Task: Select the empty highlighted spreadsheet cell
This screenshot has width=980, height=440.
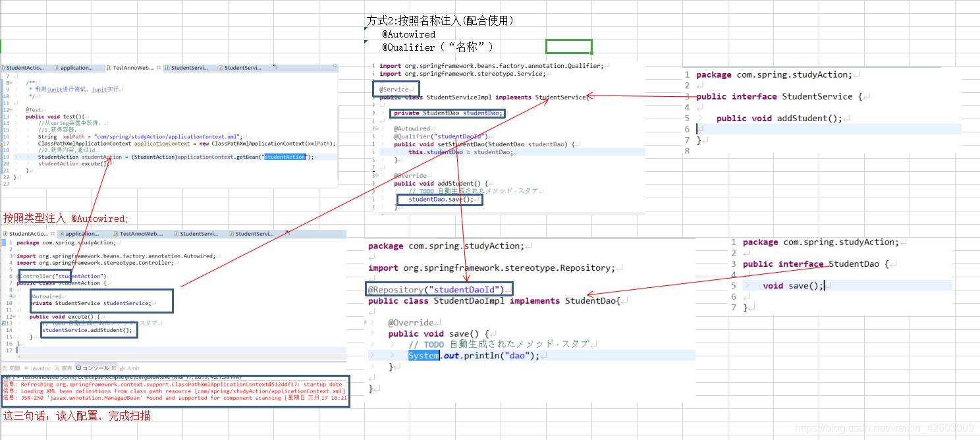Action: [x=568, y=46]
